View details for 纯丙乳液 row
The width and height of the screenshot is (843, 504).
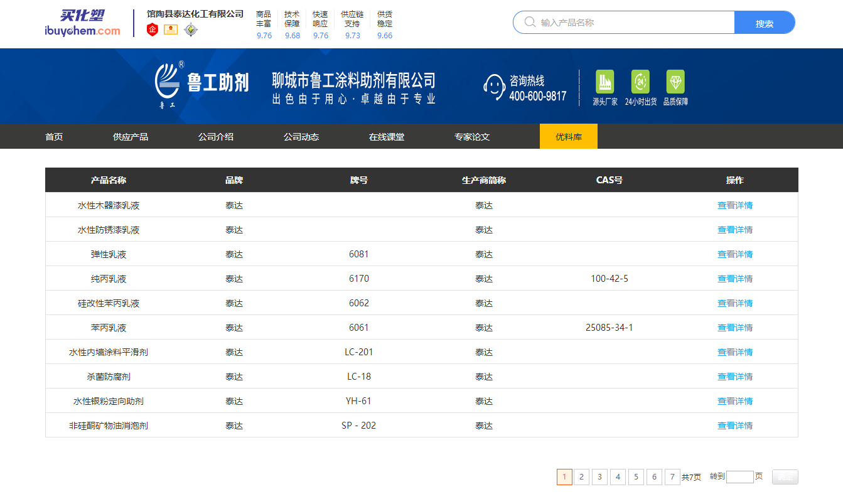pyautogui.click(x=735, y=279)
